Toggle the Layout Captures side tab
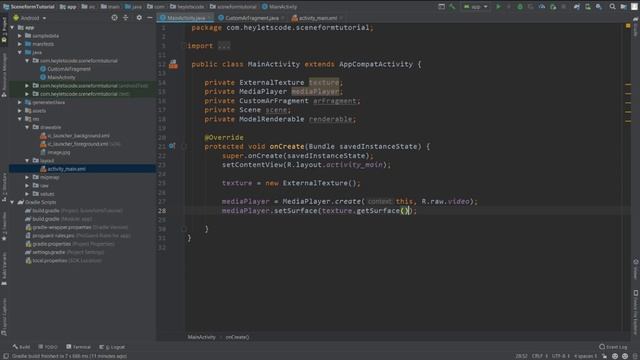The image size is (640, 360). pos(4,316)
